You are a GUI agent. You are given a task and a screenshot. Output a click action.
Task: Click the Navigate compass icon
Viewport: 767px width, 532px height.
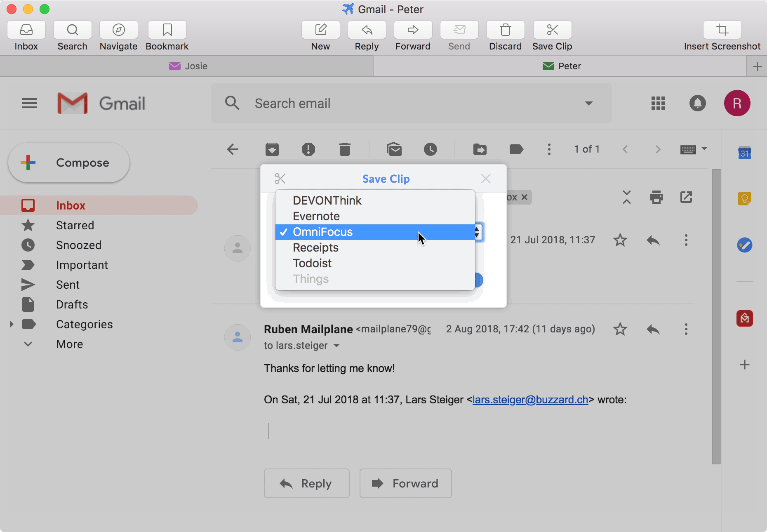click(119, 30)
